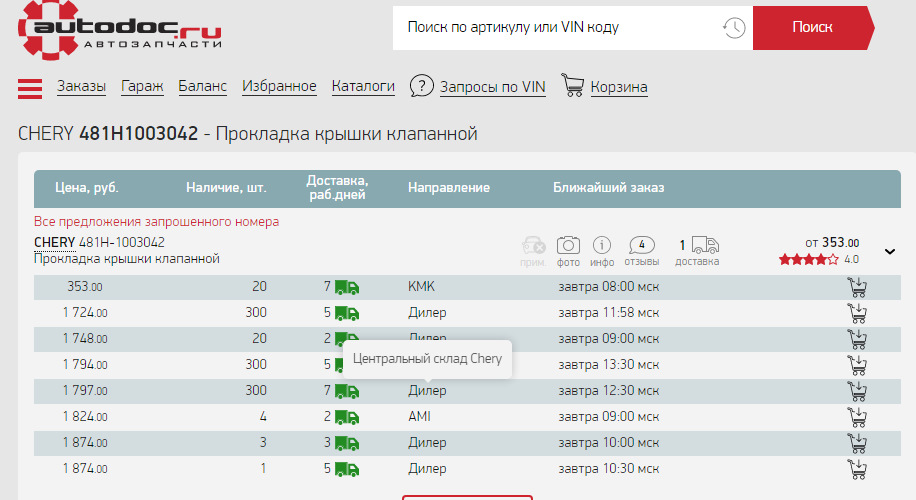Click the прим. car applicability icon

pyautogui.click(x=533, y=245)
